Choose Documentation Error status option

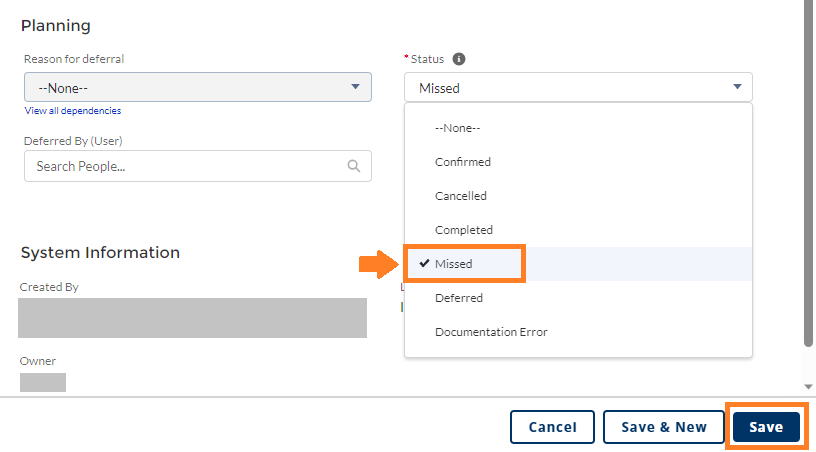tap(491, 332)
